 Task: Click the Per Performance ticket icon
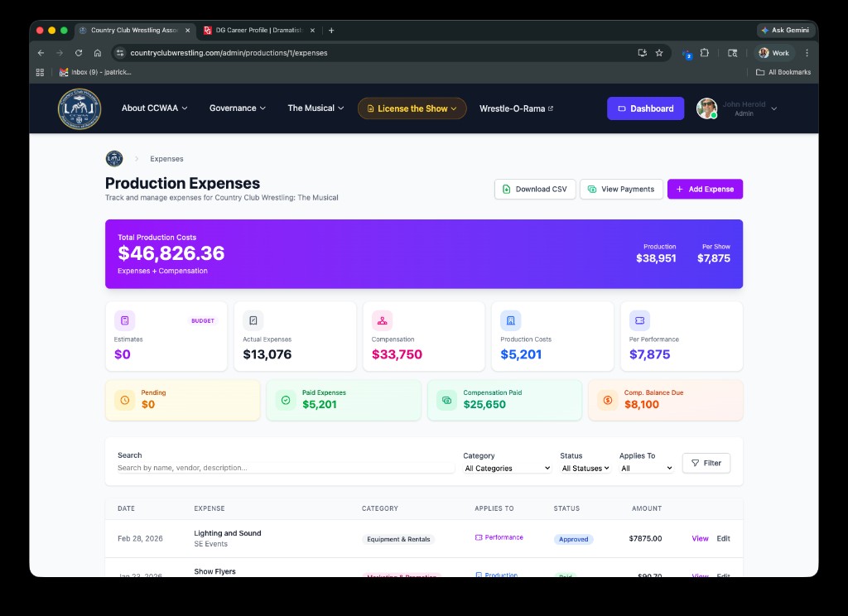pos(639,320)
